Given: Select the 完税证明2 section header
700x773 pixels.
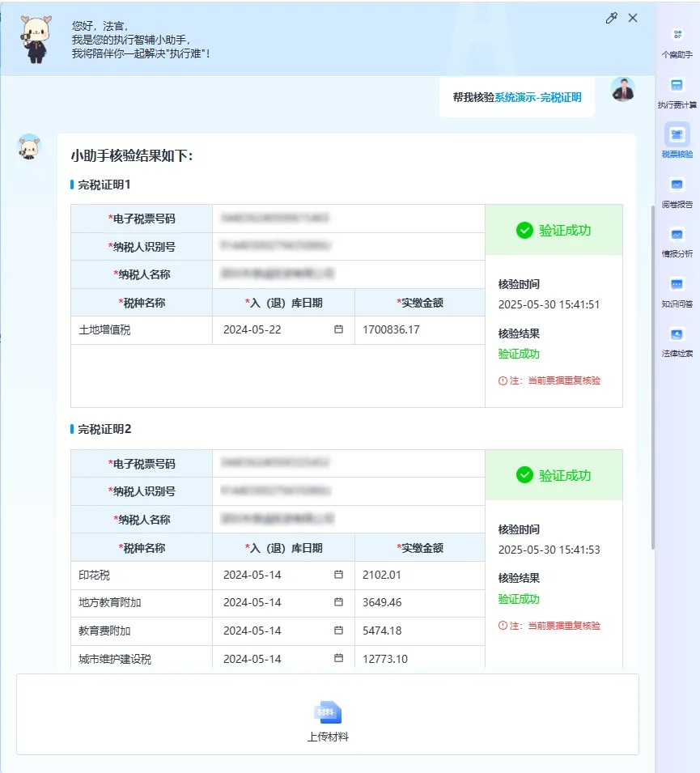Looking at the screenshot, I should click(x=104, y=429).
